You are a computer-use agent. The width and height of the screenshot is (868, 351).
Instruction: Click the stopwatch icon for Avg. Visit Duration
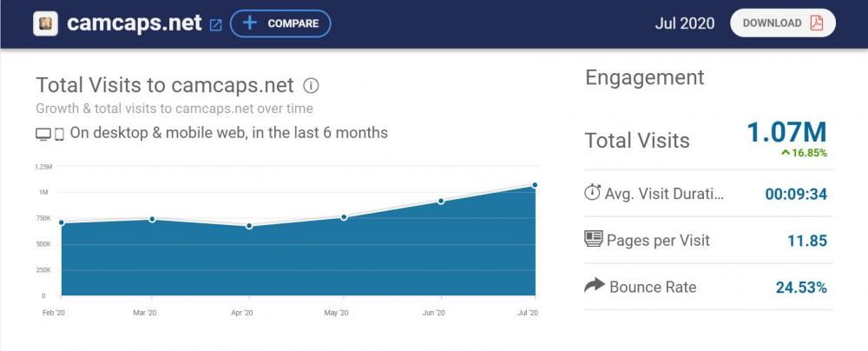coord(593,193)
